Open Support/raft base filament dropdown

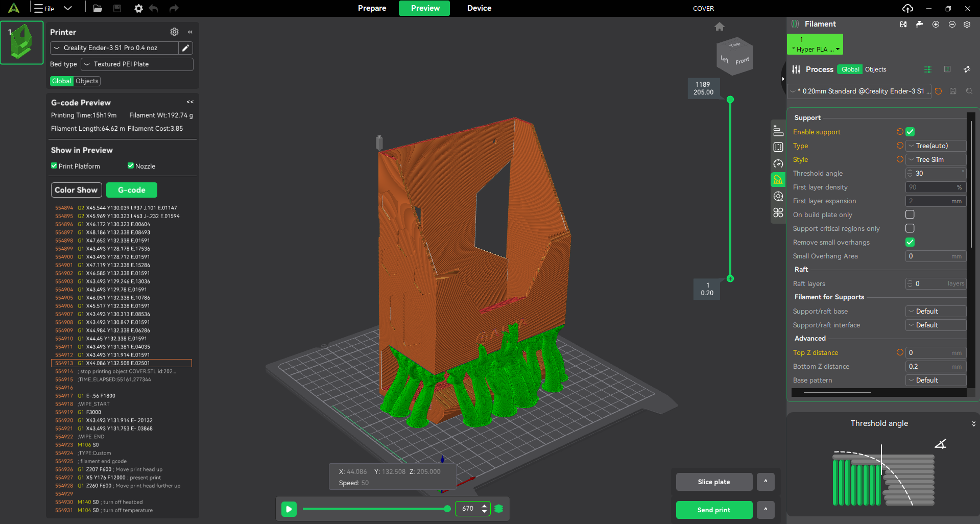(x=936, y=311)
